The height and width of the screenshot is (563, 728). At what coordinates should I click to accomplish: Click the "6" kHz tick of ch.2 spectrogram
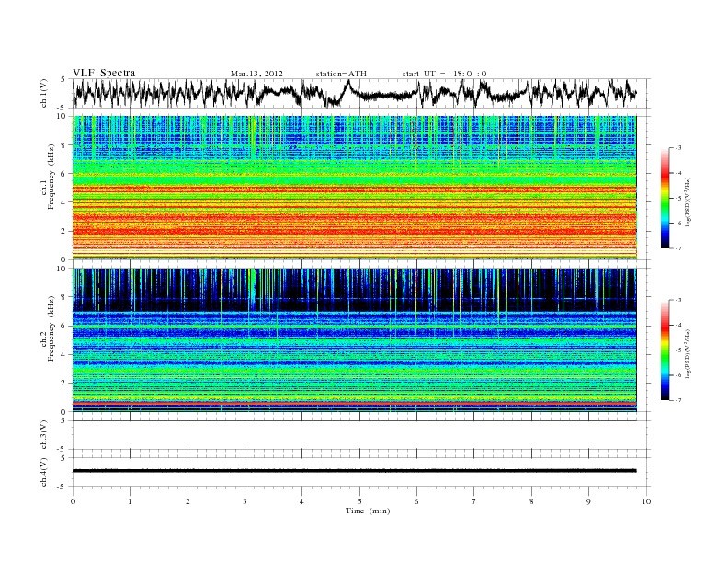click(x=64, y=326)
